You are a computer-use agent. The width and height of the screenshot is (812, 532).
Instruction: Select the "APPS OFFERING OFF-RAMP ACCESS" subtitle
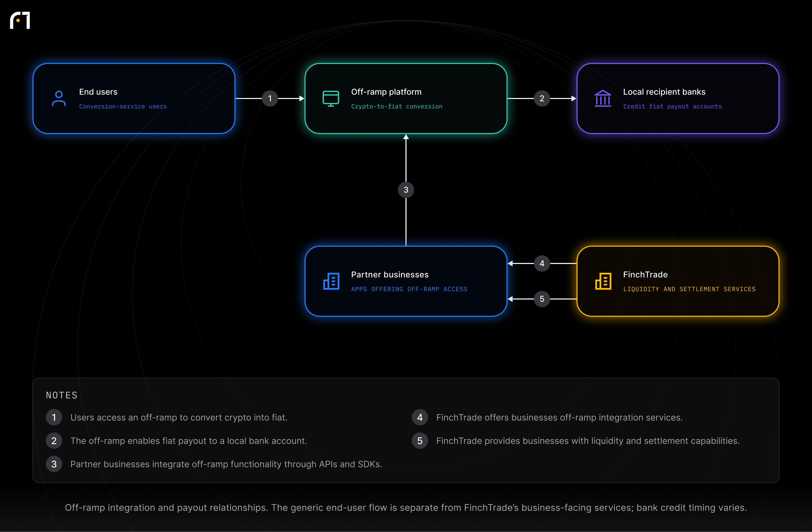coord(409,289)
